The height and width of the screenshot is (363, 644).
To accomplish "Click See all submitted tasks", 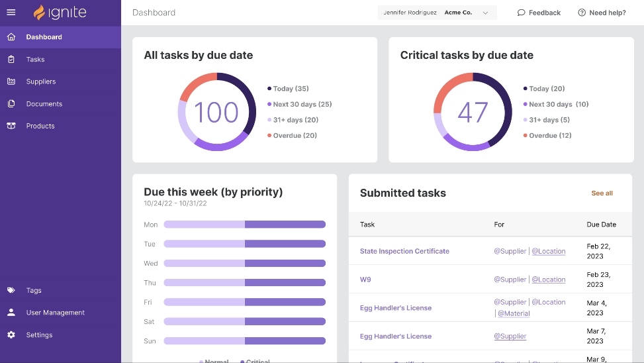I will coord(602,193).
